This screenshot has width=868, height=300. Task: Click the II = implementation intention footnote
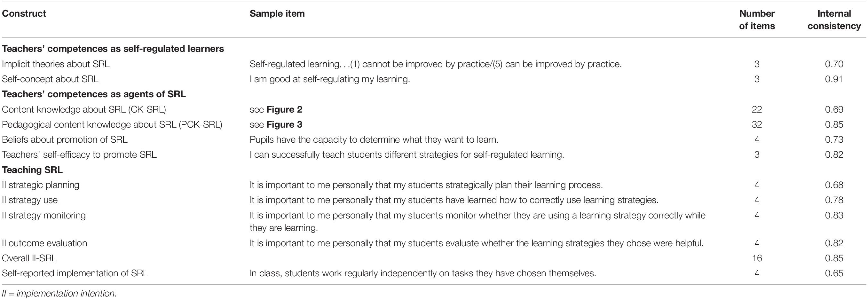coord(59,294)
